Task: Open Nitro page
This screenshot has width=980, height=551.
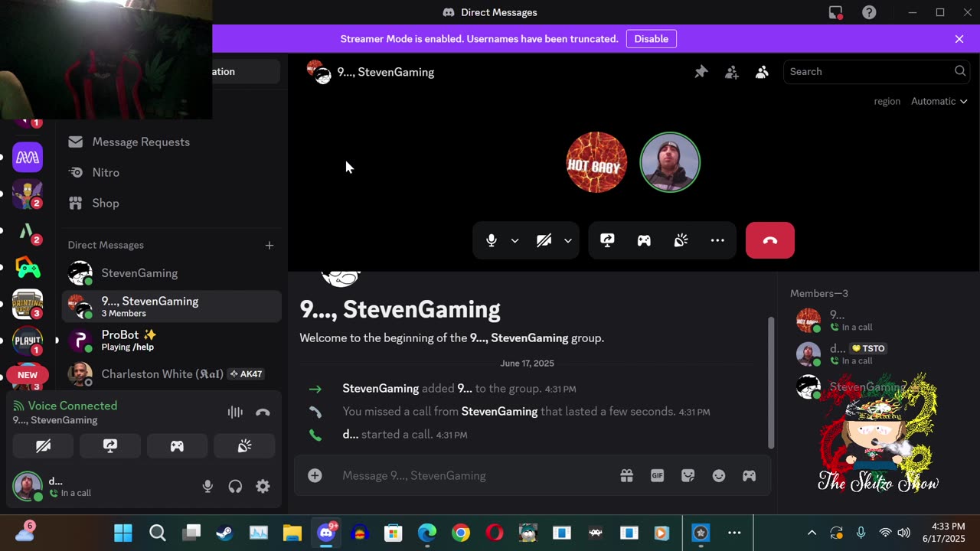Action: coord(171,172)
